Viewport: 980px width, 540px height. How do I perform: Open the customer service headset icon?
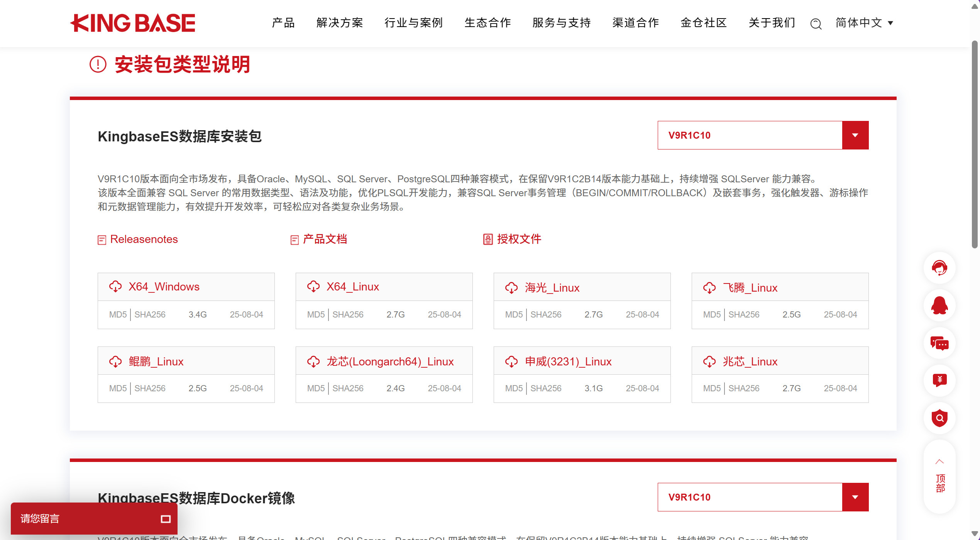[x=939, y=268]
